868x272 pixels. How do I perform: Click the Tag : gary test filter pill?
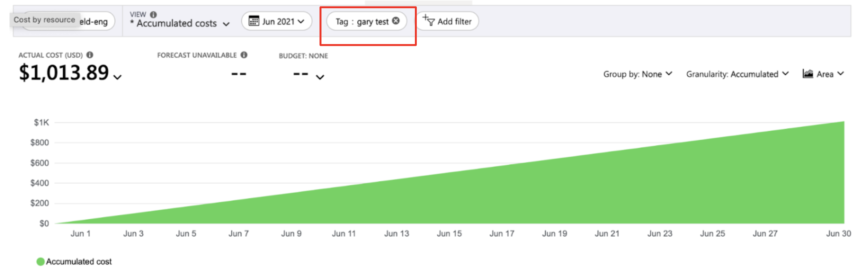[x=367, y=21]
